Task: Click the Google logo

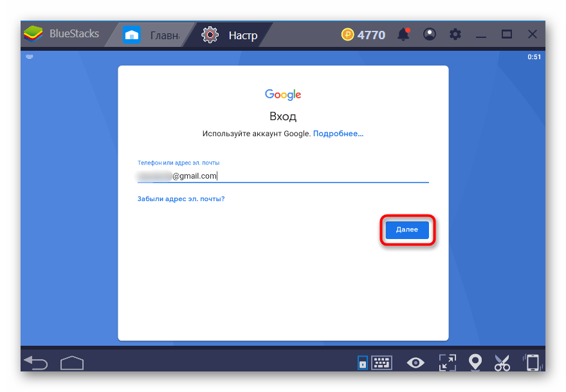Action: tap(283, 94)
